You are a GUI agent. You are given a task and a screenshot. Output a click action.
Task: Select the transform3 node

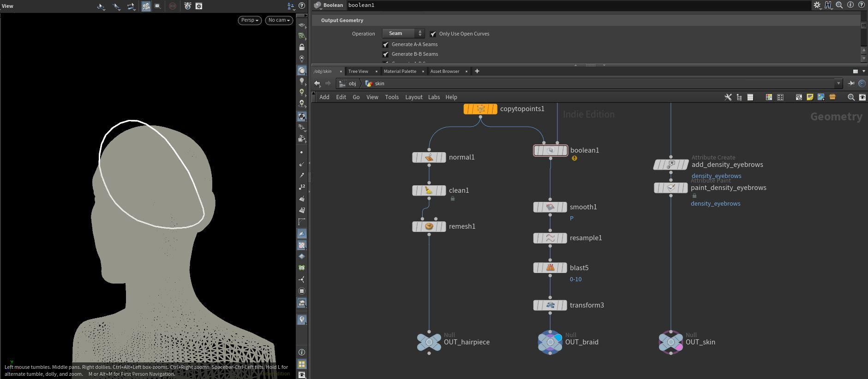tap(550, 305)
